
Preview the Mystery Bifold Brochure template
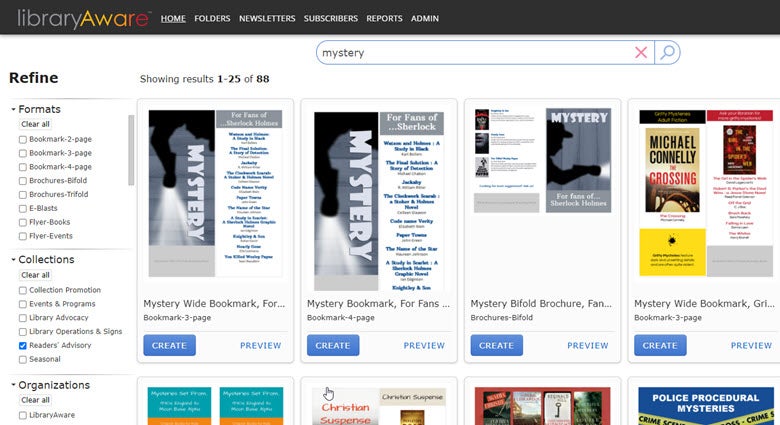[587, 345]
